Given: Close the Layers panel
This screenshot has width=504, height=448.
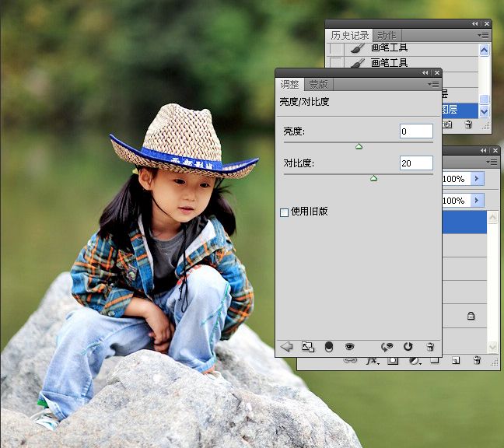Looking at the screenshot, I should pyautogui.click(x=495, y=150).
